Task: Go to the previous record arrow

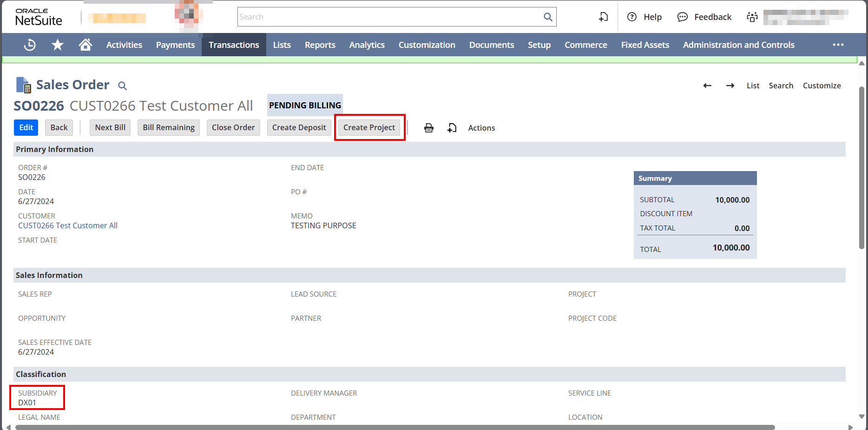Action: (x=707, y=86)
